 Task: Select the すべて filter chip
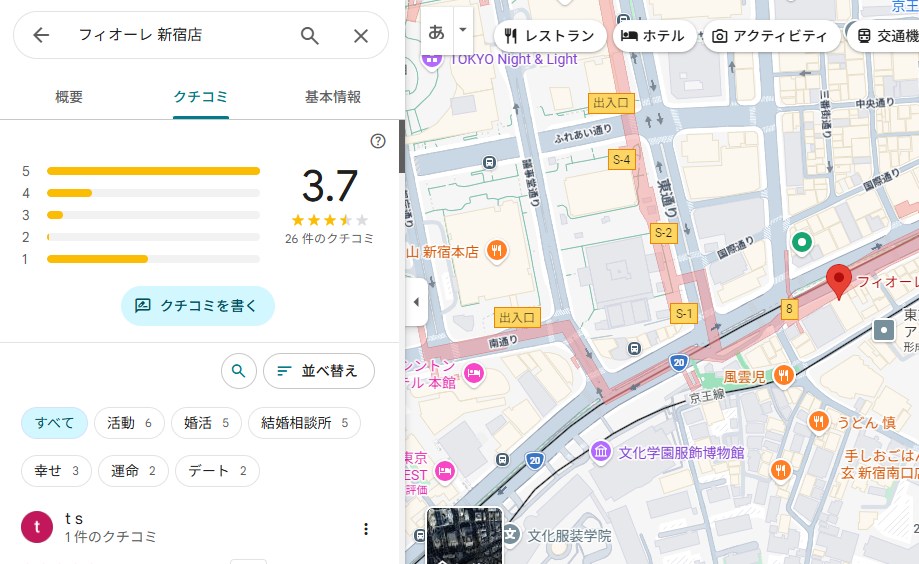pyautogui.click(x=55, y=423)
